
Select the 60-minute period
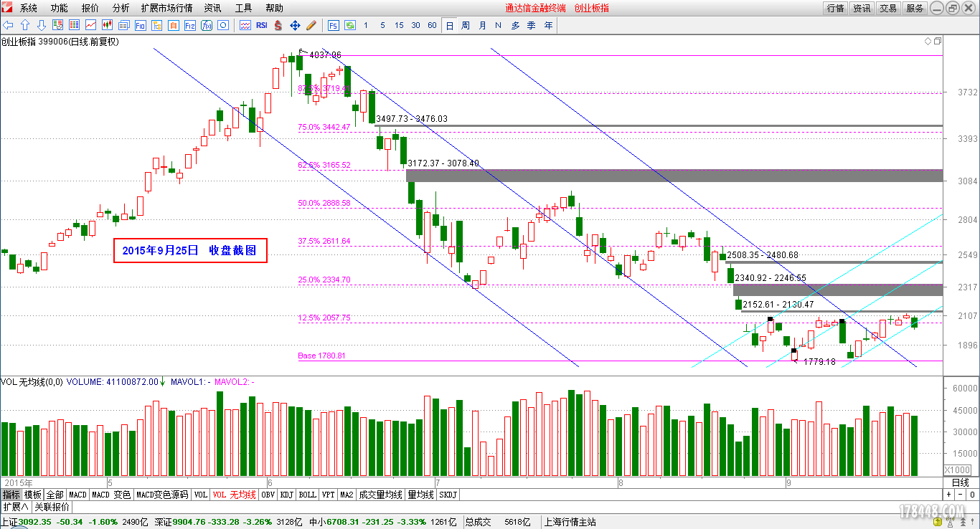432,25
